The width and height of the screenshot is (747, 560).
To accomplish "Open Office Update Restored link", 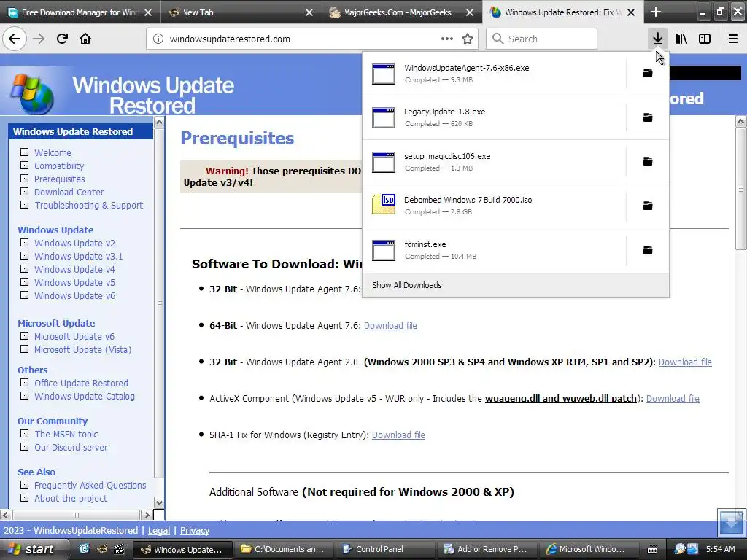I will point(82,384).
